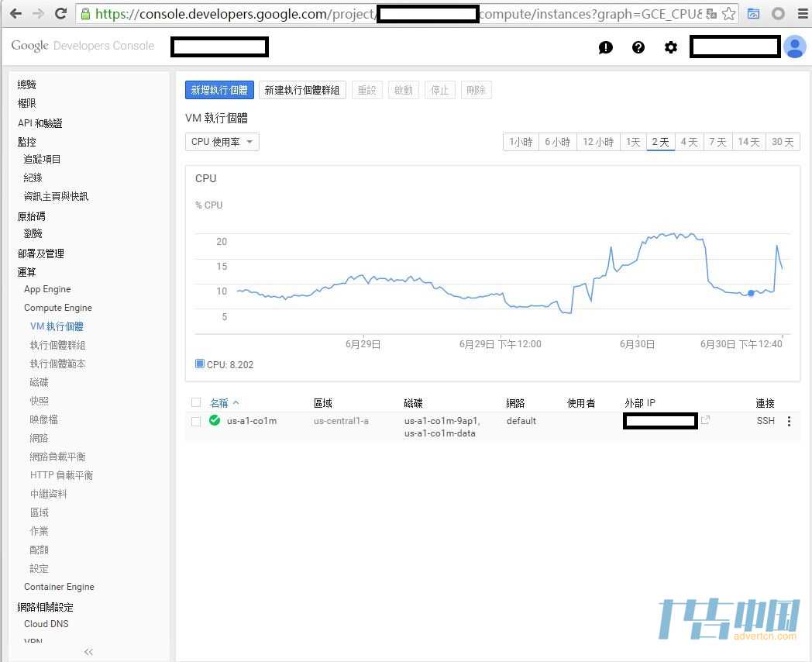Open the CPU 使用率 dropdown
The height and width of the screenshot is (662, 812).
pos(222,142)
